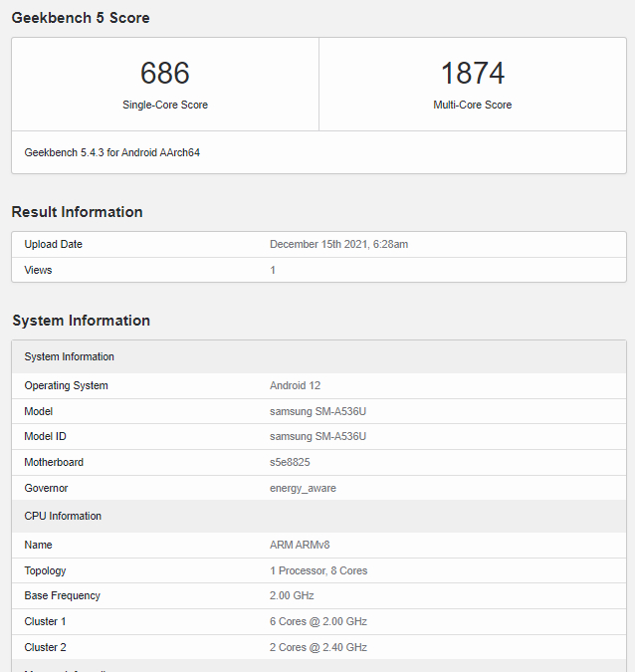Image resolution: width=635 pixels, height=672 pixels.
Task: Click the Result Information heading
Action: coord(77,212)
